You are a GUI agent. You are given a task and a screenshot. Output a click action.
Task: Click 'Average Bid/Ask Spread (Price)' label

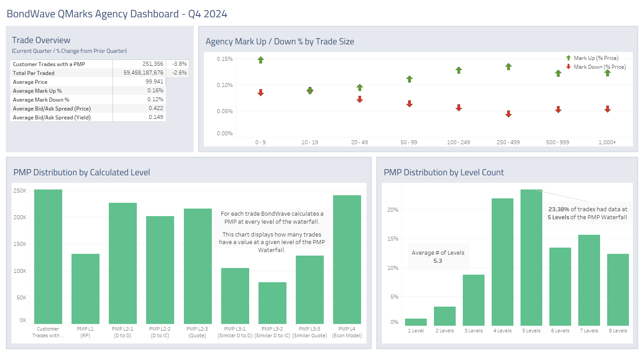52,109
